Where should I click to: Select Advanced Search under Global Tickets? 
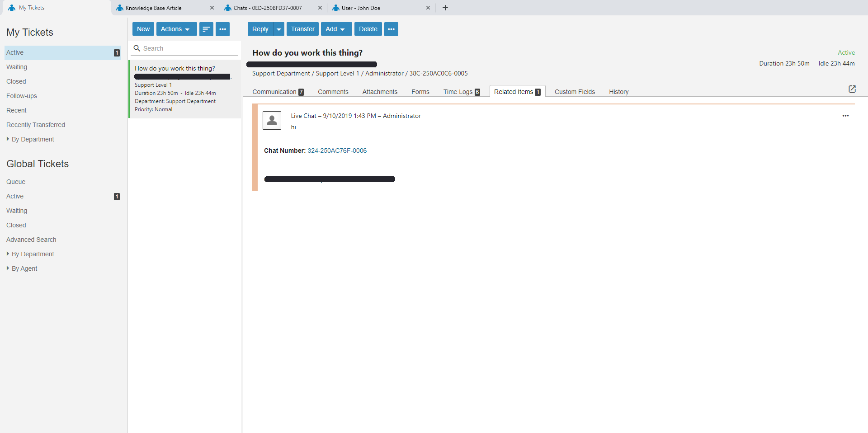click(x=31, y=240)
